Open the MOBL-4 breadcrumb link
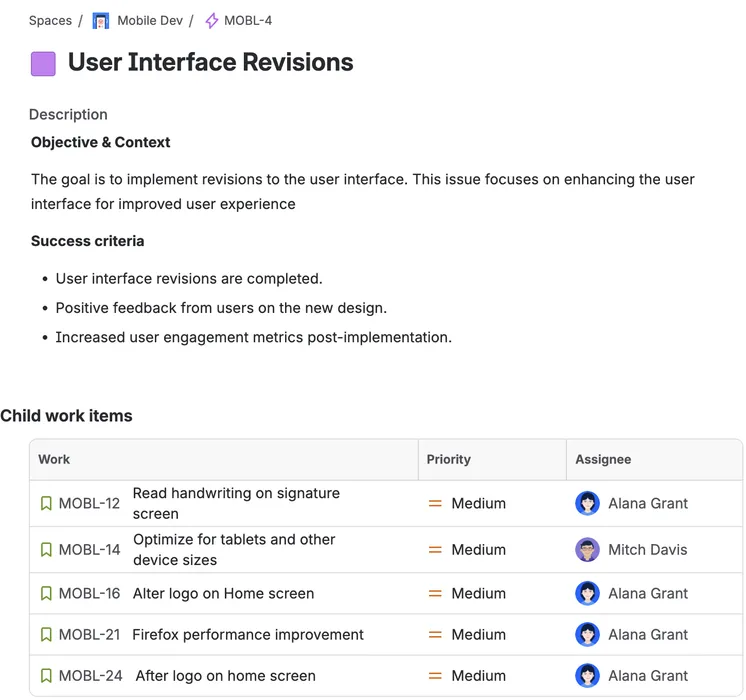746x700 pixels. 248,20
